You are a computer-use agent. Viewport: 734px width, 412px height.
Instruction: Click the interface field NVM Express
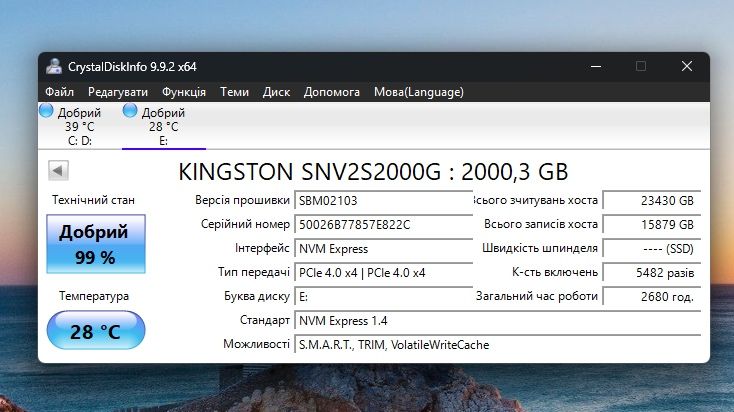(x=383, y=249)
